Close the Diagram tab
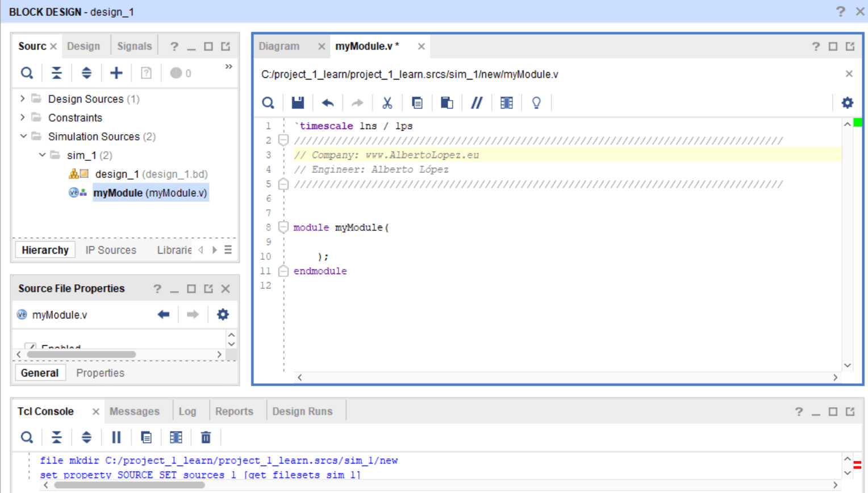 (x=322, y=47)
